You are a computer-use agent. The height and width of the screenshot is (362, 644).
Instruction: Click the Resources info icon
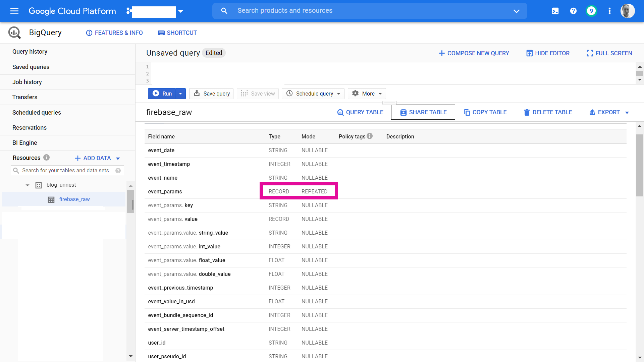(47, 158)
